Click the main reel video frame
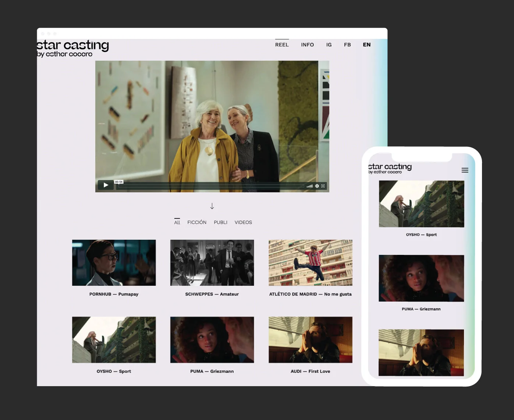The width and height of the screenshot is (514, 420). click(212, 126)
